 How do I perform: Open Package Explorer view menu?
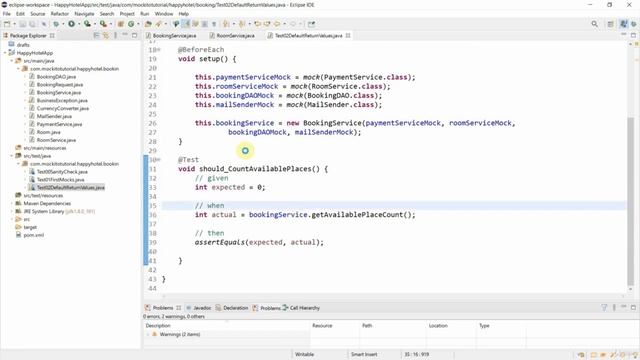coord(116,36)
